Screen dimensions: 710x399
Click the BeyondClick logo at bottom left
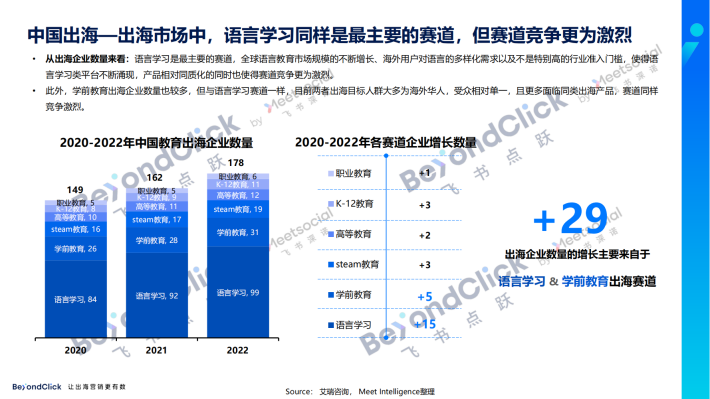37,387
